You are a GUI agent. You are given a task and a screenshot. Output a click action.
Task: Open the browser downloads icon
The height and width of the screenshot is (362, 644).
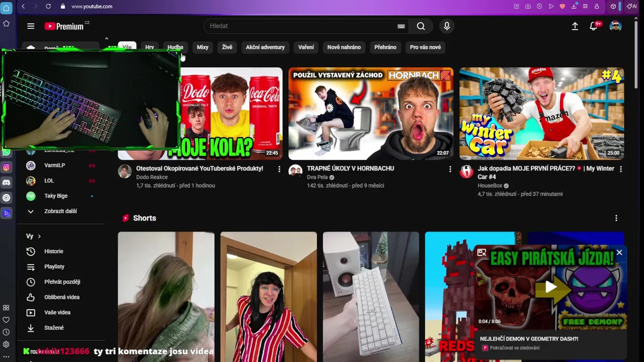(574, 7)
